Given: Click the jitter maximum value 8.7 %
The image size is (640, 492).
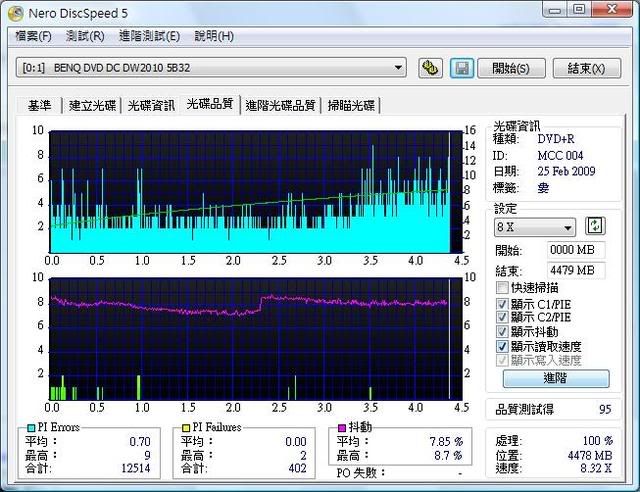Looking at the screenshot, I should [448, 455].
